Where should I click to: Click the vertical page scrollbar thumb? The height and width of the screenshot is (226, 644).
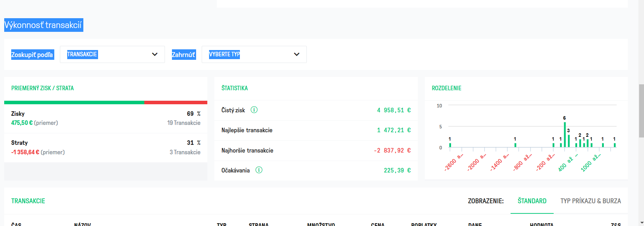point(641,111)
